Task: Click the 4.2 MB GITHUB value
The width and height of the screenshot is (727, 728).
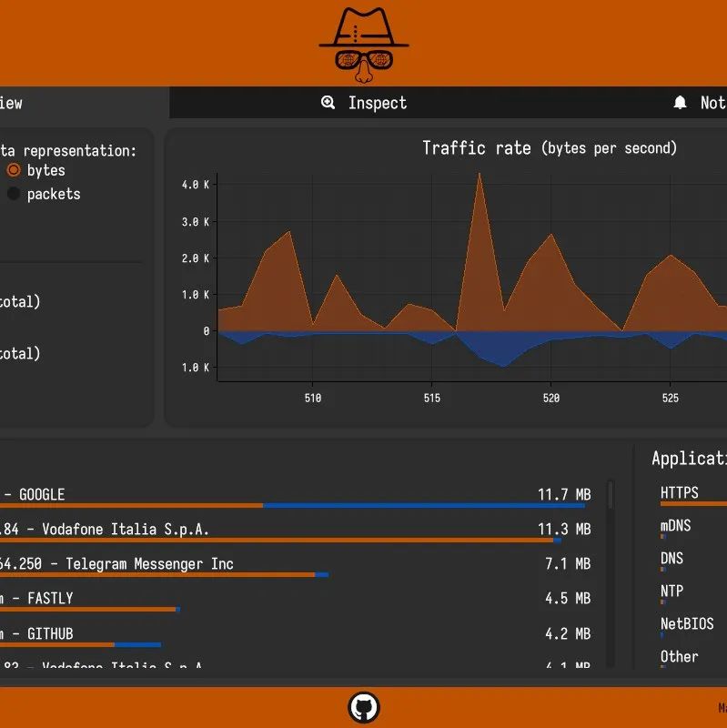Action: tap(568, 633)
